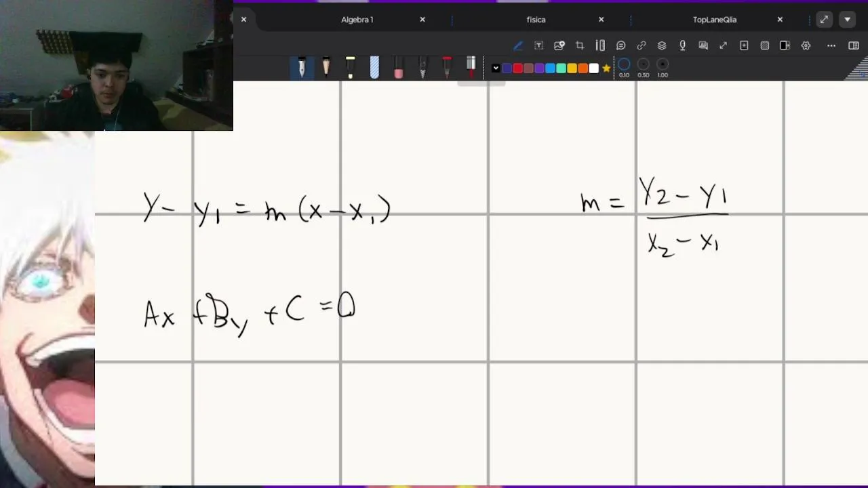Viewport: 868px width, 488px height.
Task: Click the webcam overlay video thumbnail
Action: click(x=117, y=65)
